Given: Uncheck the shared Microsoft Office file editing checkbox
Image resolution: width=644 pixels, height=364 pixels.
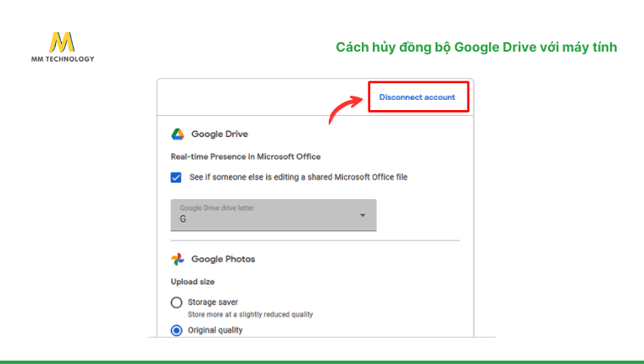Looking at the screenshot, I should click(x=176, y=177).
